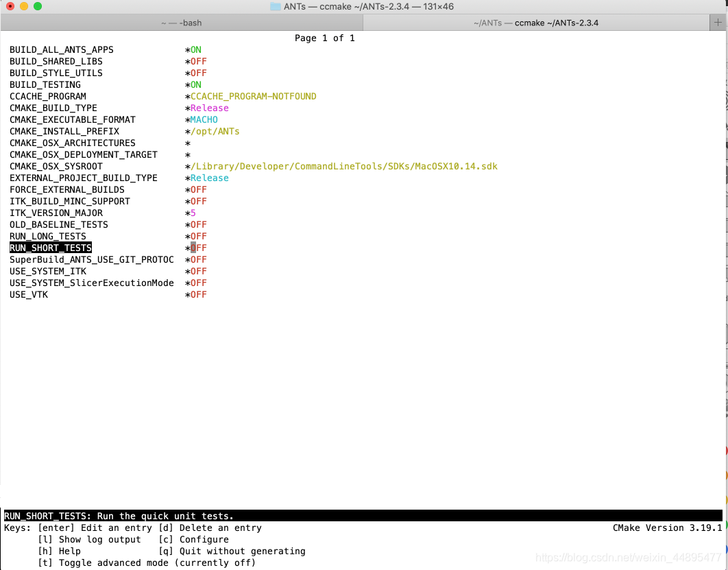
Task: Toggle SuperBuild_ANTS_USE_GIT_PROTOC OFF value
Action: pos(199,259)
